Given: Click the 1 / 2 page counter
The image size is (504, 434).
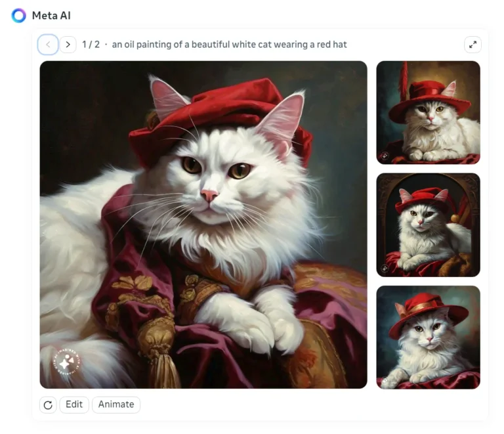Looking at the screenshot, I should (x=91, y=45).
